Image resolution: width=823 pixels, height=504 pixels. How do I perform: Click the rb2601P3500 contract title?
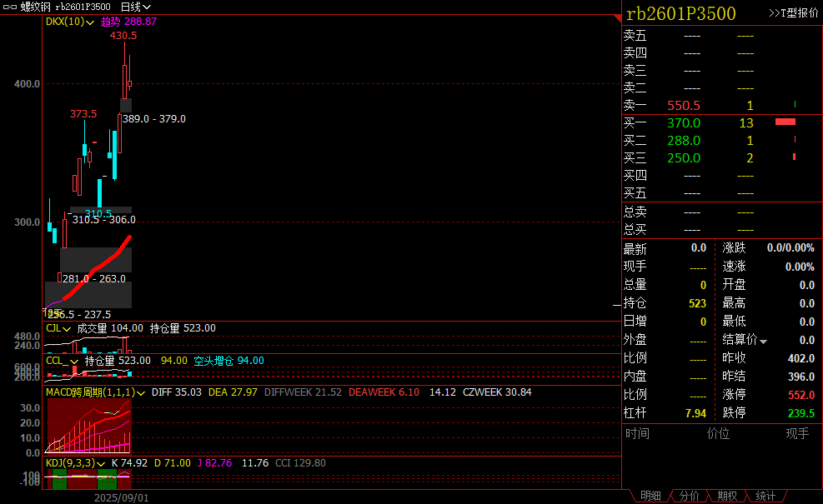tap(680, 13)
